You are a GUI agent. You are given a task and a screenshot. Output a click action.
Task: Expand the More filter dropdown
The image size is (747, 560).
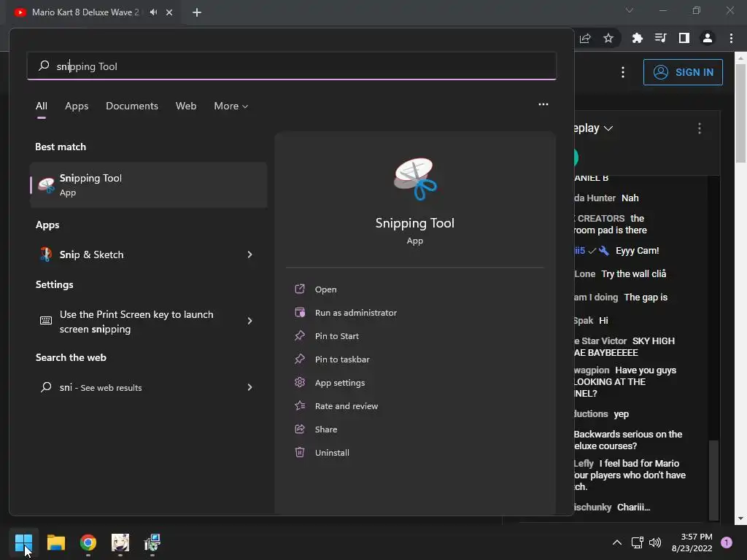pyautogui.click(x=231, y=106)
